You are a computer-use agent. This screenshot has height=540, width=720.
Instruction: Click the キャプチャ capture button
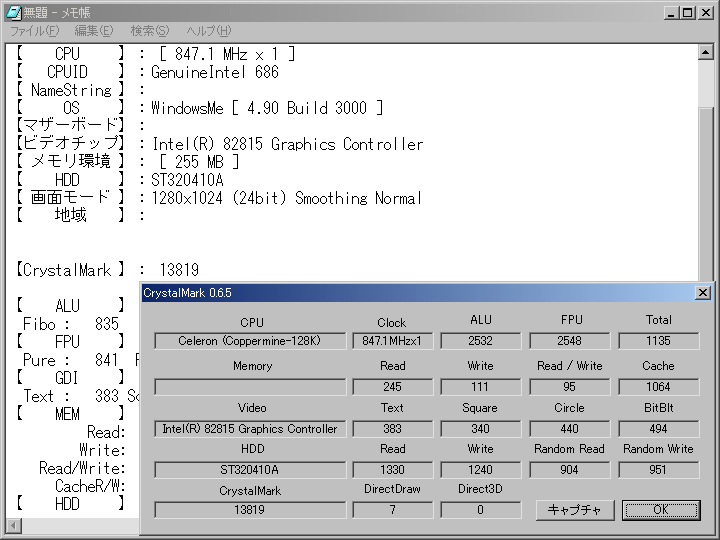[574, 510]
